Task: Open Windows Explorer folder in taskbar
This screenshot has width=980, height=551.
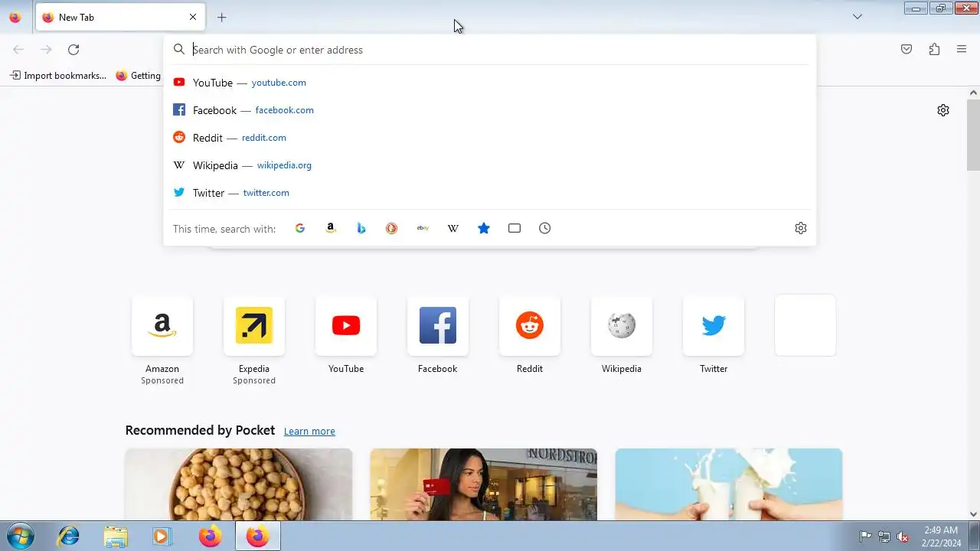Action: click(116, 536)
